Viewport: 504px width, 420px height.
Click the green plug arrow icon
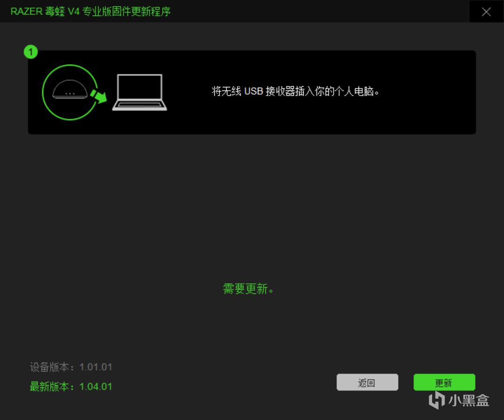click(x=98, y=96)
